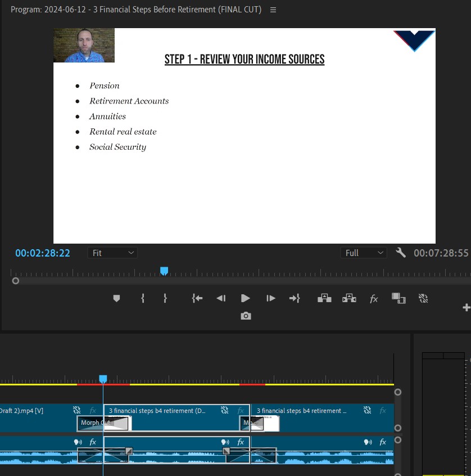Select the first Morph Cut transition
Viewport: 471px width, 476px height.
[x=103, y=423]
